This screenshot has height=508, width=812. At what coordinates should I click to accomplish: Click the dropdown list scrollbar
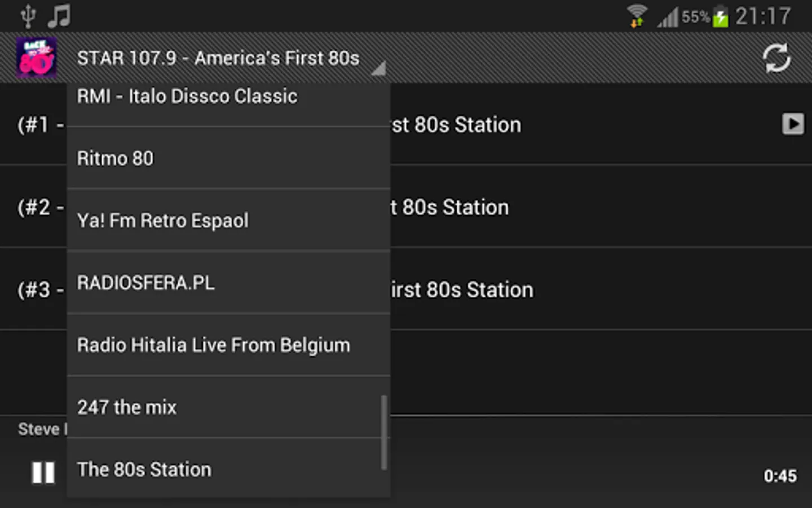(x=384, y=432)
